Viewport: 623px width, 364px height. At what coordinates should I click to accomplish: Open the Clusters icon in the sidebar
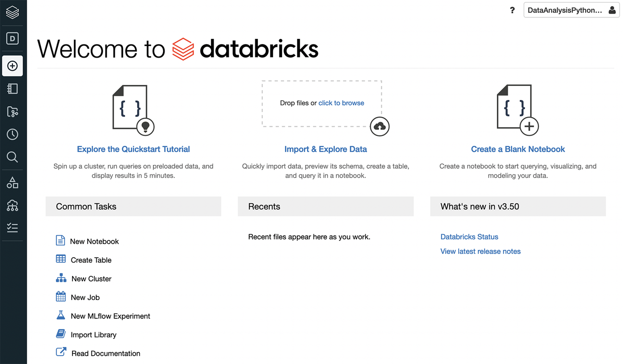point(12,205)
